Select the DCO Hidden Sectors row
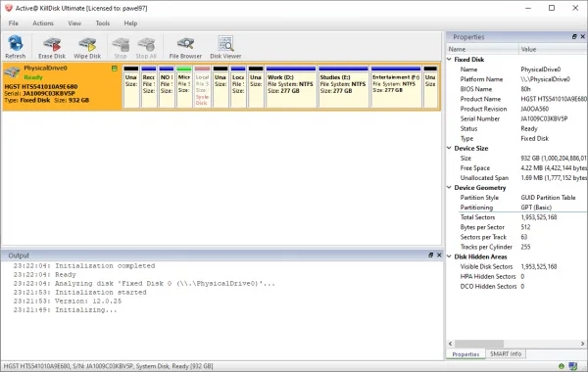Image resolution: width=588 pixels, height=372 pixels. click(516, 286)
